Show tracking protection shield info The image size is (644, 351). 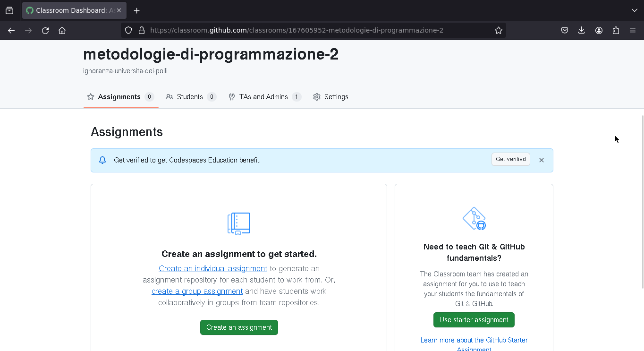click(128, 30)
